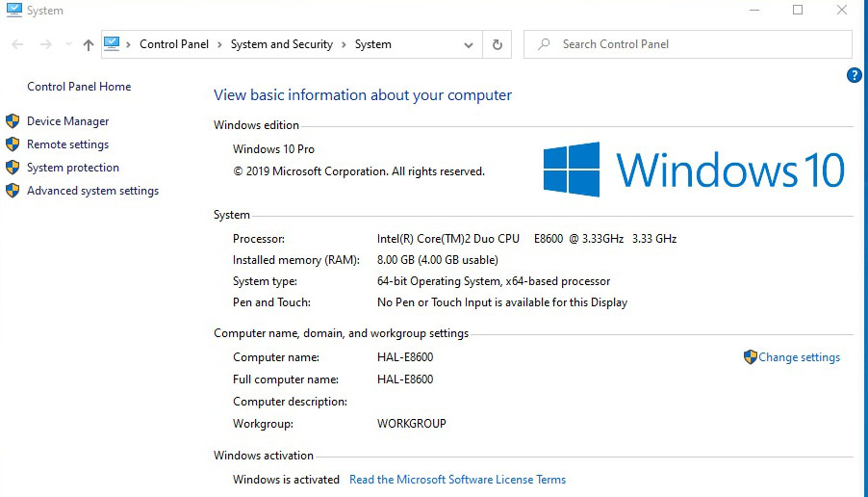Click the computer icon in address bar
This screenshot has height=497, width=868.
112,44
